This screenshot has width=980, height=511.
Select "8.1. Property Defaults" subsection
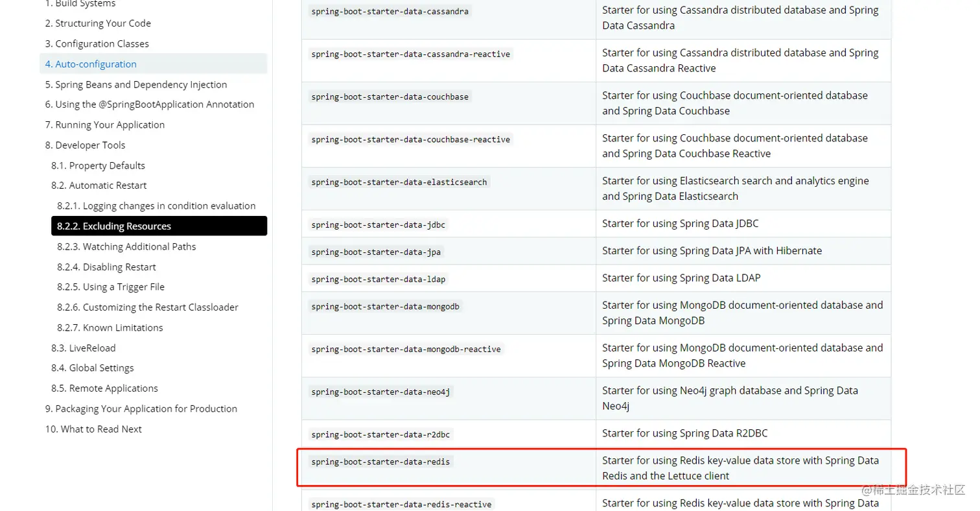[x=99, y=165]
